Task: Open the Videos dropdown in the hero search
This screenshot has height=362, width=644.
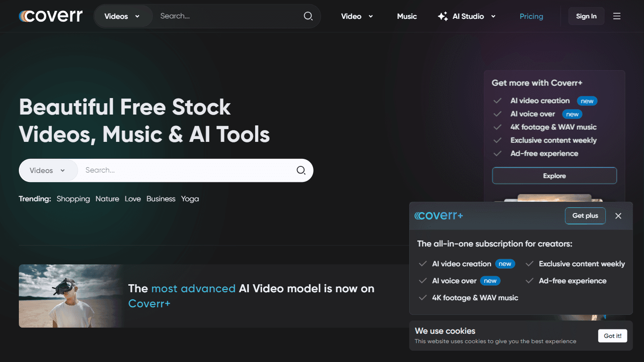Action: 48,170
